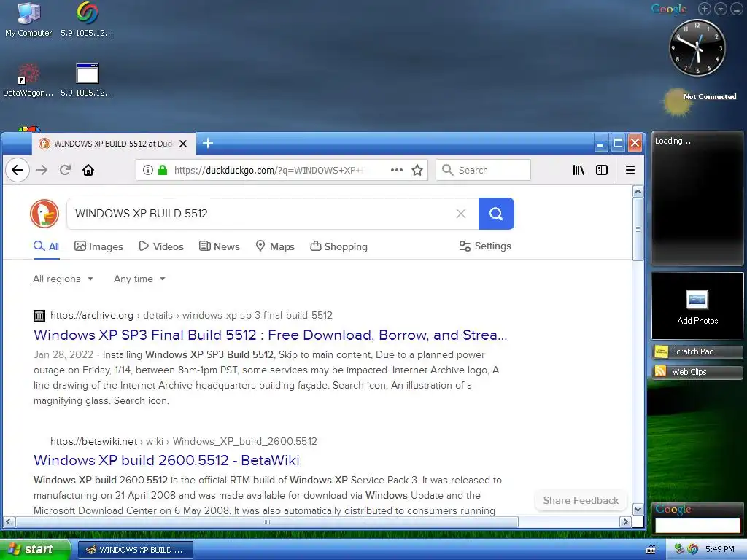Go to the browser home page
Screen dimensions: 747x560
(88, 170)
